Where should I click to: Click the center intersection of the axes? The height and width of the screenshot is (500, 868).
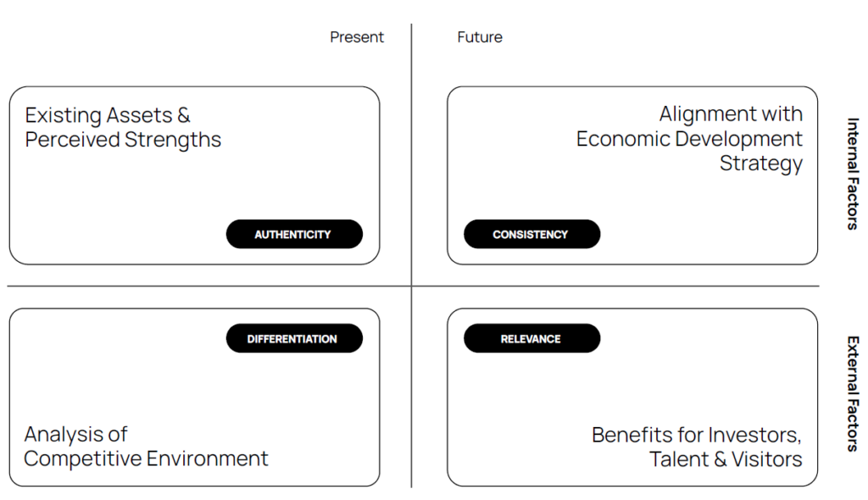click(411, 286)
